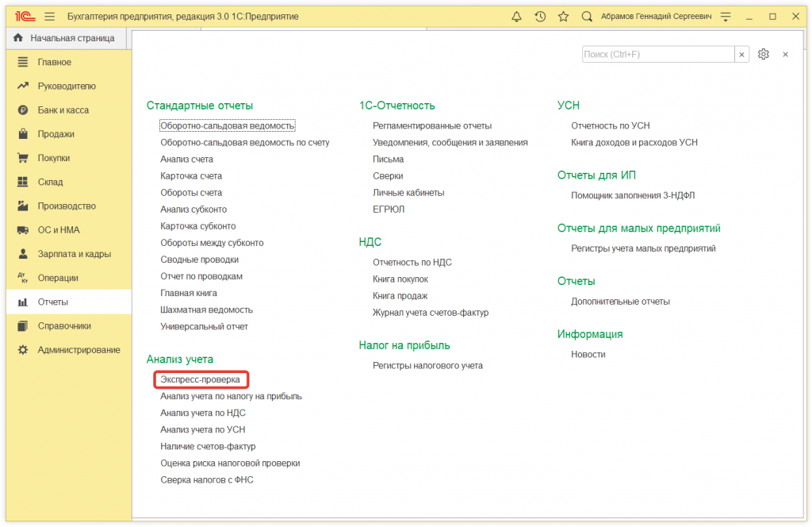Click the Поиск (Ctrl+F) input field
812x527 pixels.
coord(657,54)
